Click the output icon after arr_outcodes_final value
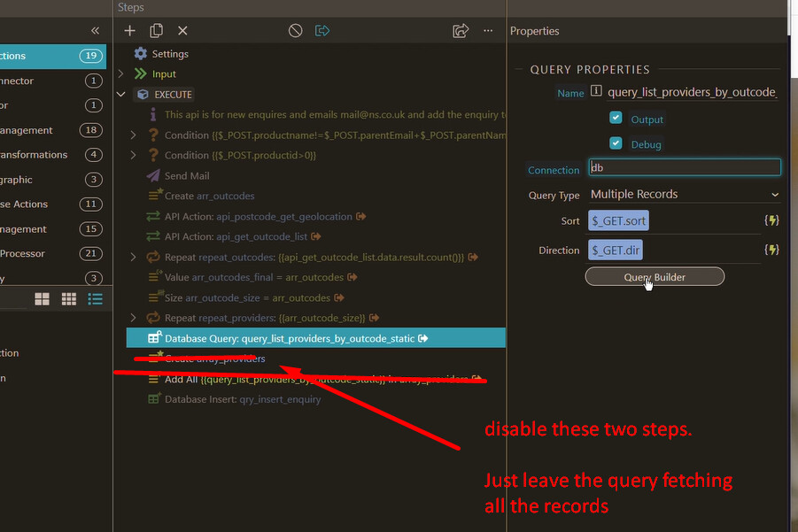The height and width of the screenshot is (532, 798). [x=353, y=277]
